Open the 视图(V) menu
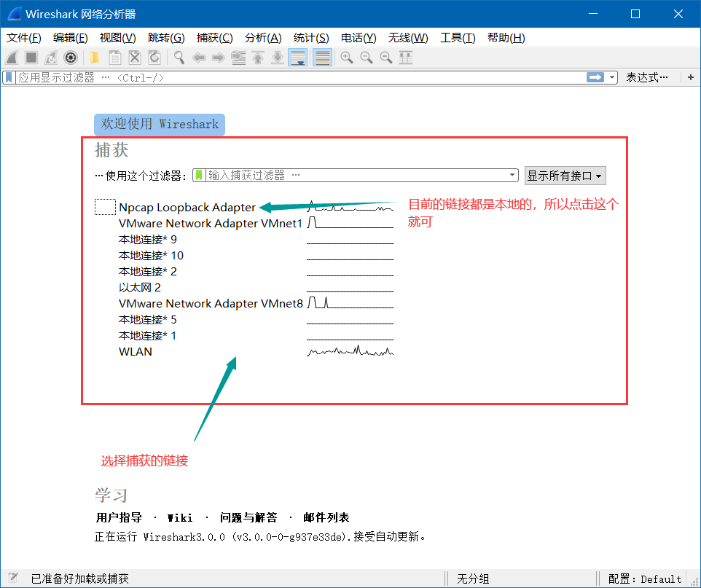Image resolution: width=701 pixels, height=588 pixels. point(117,38)
